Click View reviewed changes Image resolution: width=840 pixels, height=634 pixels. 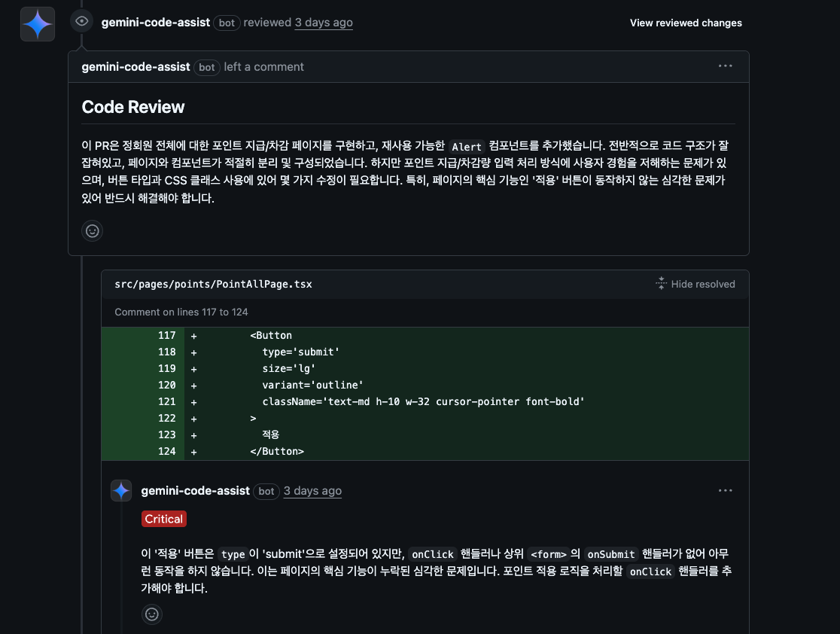pyautogui.click(x=686, y=23)
